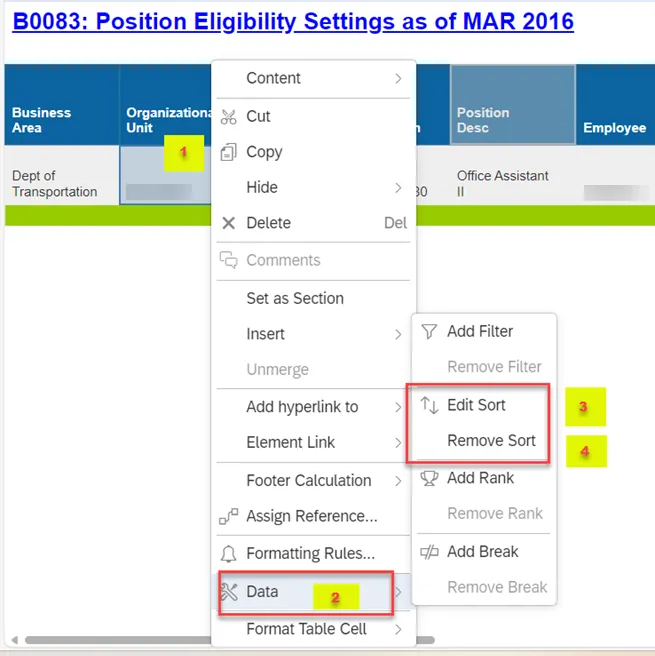Screen dimensions: 655x656
Task: Click the Assign Reference icon
Action: (228, 517)
